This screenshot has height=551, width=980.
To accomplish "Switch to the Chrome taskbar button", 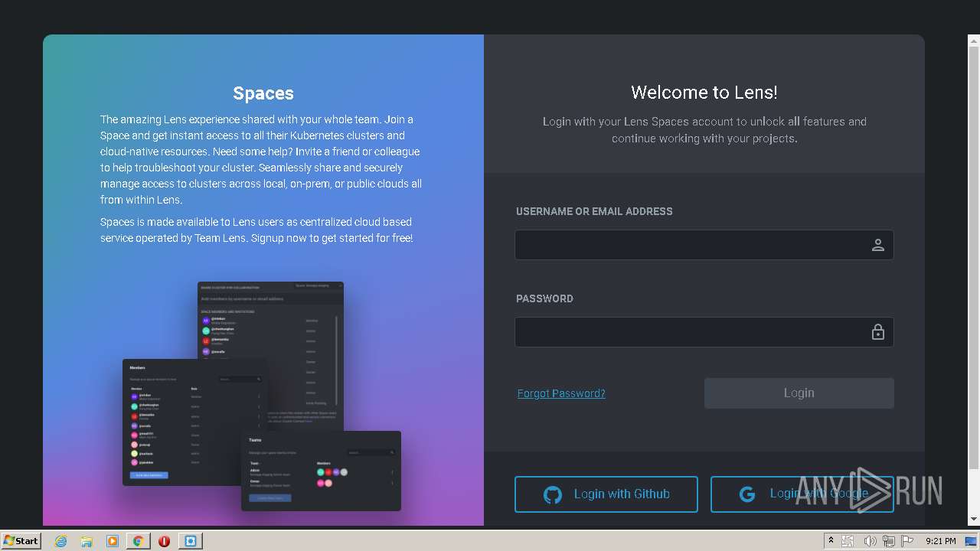I will (138, 541).
